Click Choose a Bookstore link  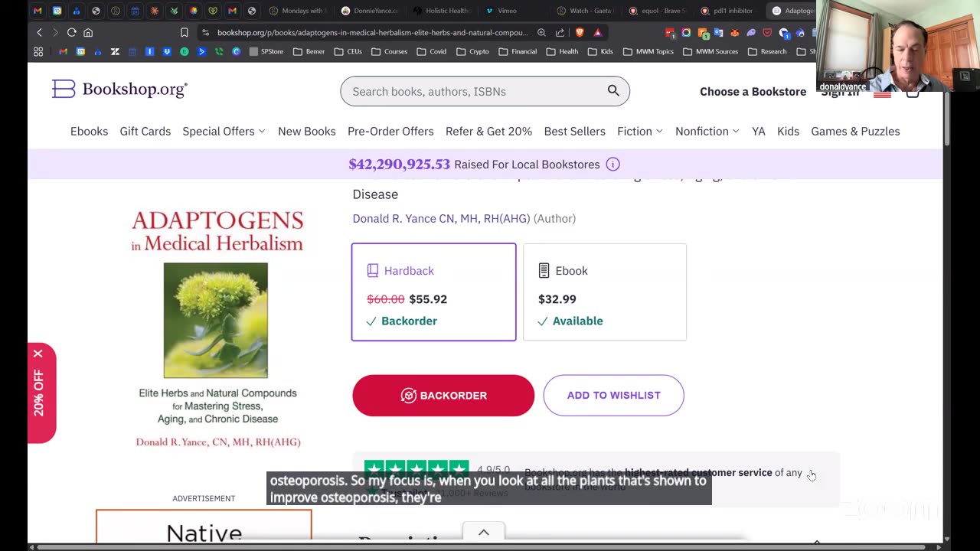pos(753,91)
